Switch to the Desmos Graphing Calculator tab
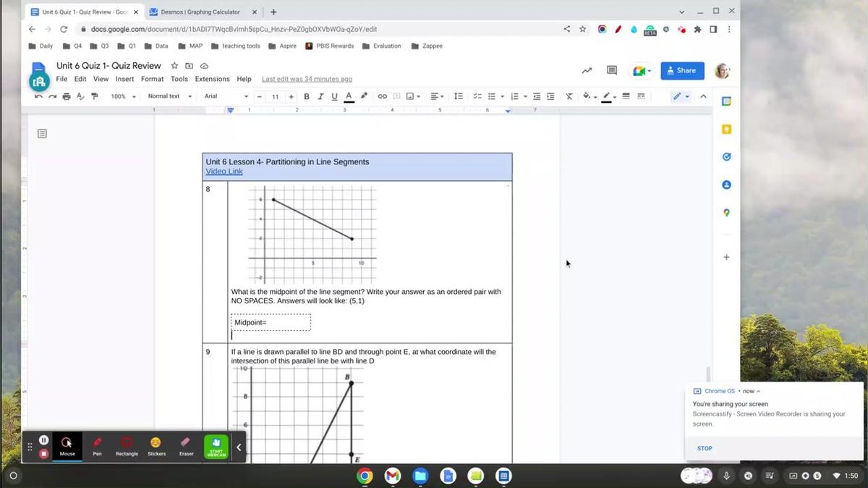 click(x=202, y=12)
